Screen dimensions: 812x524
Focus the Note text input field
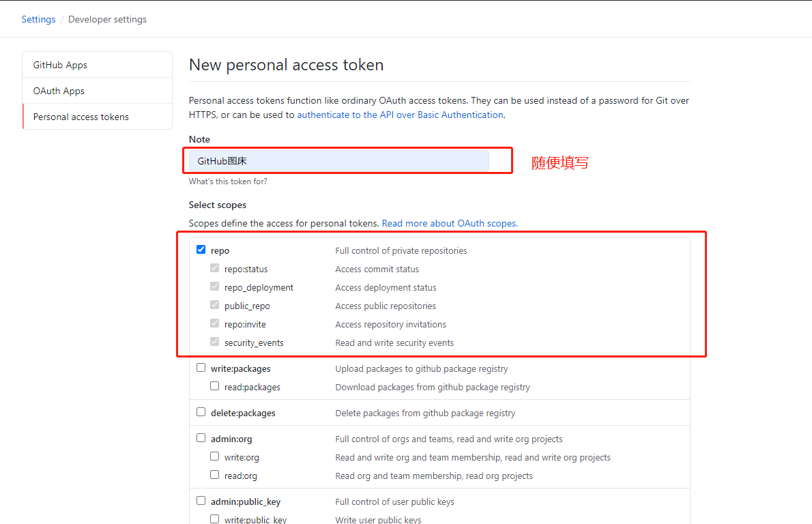[x=338, y=161]
